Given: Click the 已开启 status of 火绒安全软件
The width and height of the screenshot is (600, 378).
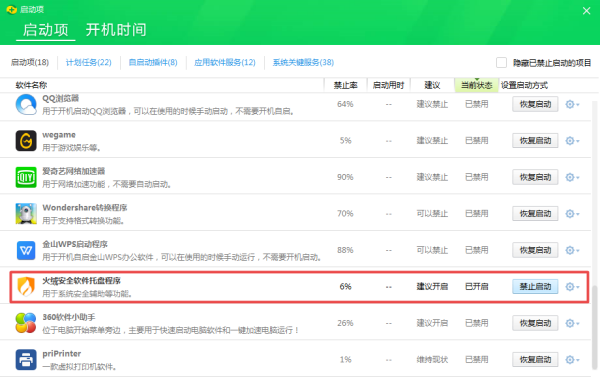Looking at the screenshot, I should [x=476, y=287].
